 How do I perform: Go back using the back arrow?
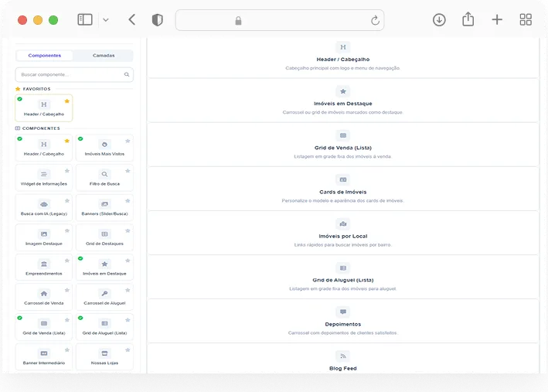131,19
